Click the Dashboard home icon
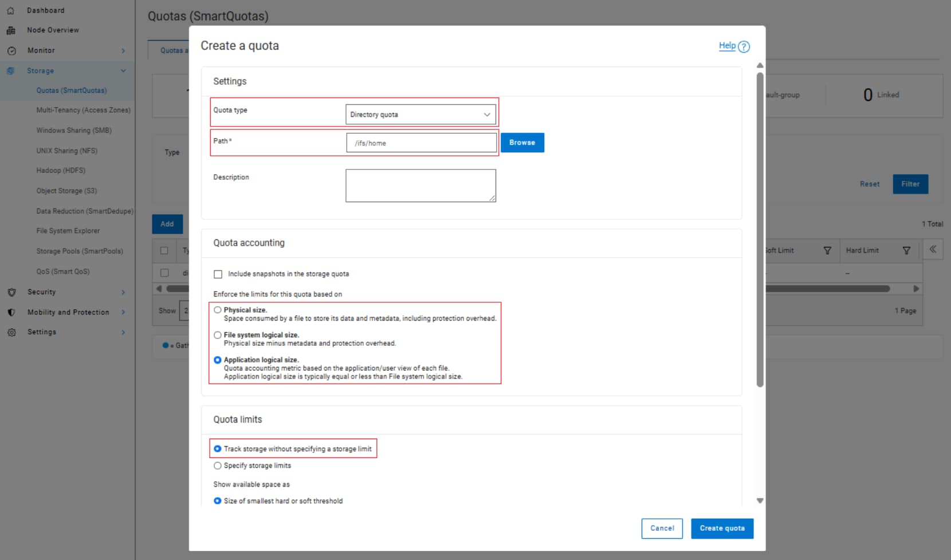The height and width of the screenshot is (560, 951). [x=10, y=10]
